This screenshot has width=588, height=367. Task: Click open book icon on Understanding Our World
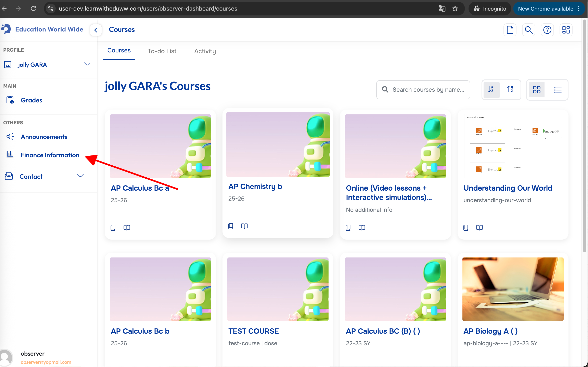479,227
